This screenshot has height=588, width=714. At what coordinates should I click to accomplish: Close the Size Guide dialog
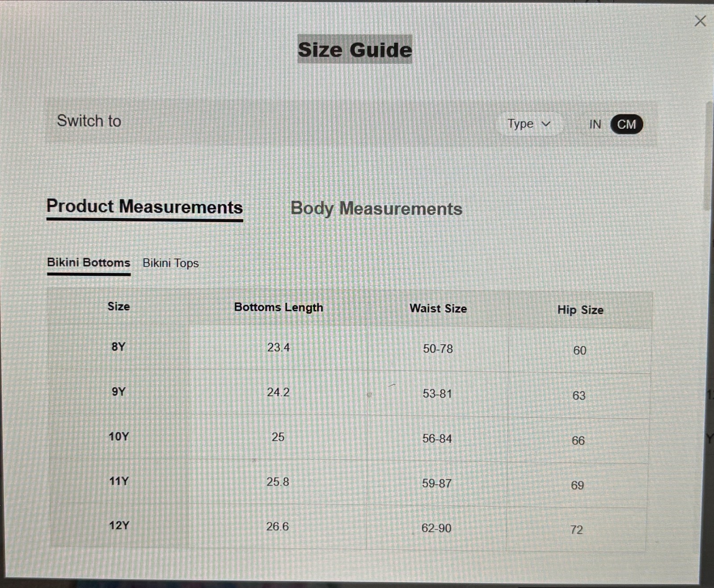[x=700, y=21]
